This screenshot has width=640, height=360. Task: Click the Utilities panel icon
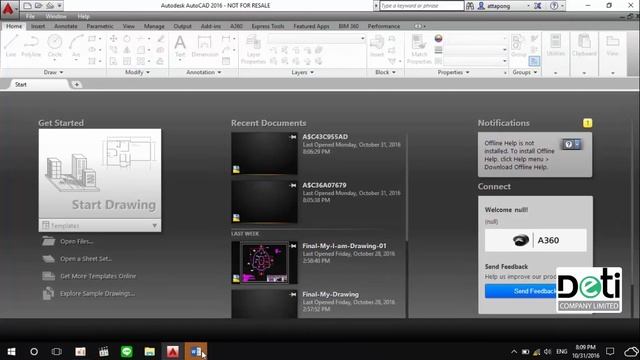(x=556, y=45)
